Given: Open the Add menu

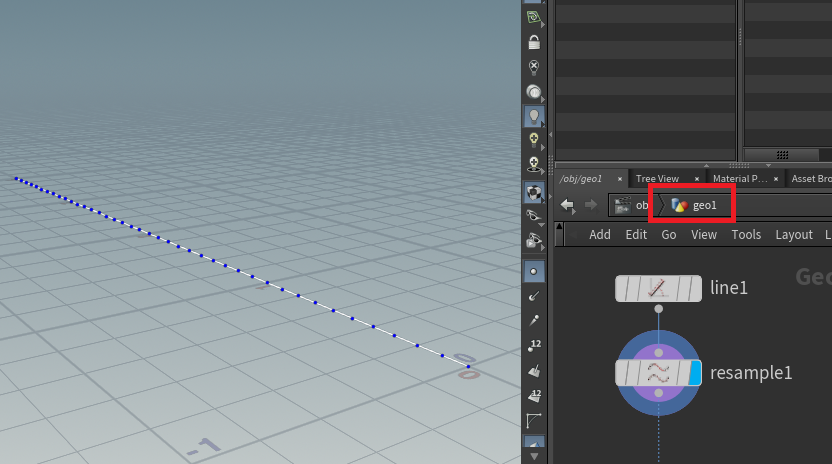Looking at the screenshot, I should [600, 235].
